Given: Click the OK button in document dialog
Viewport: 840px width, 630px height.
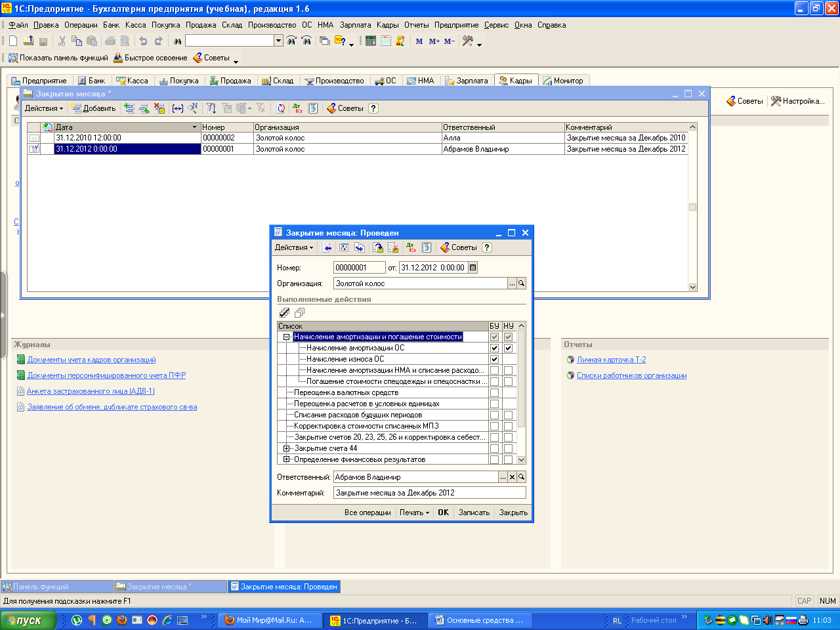Looking at the screenshot, I should coord(444,513).
